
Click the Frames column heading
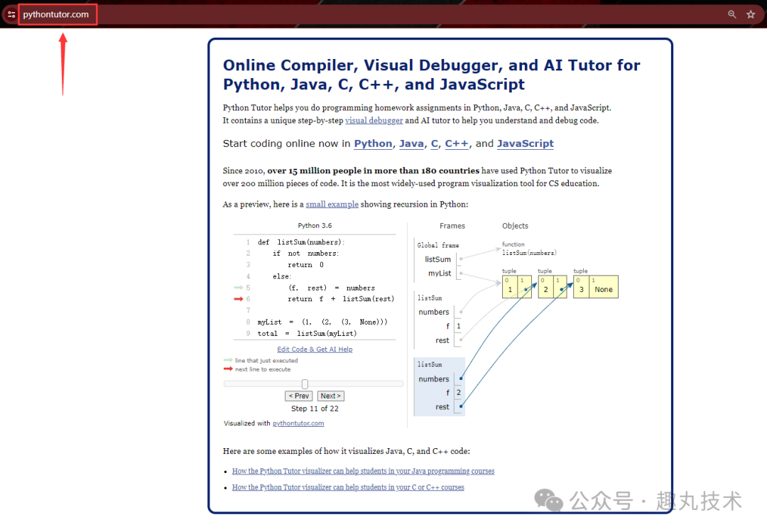452,226
